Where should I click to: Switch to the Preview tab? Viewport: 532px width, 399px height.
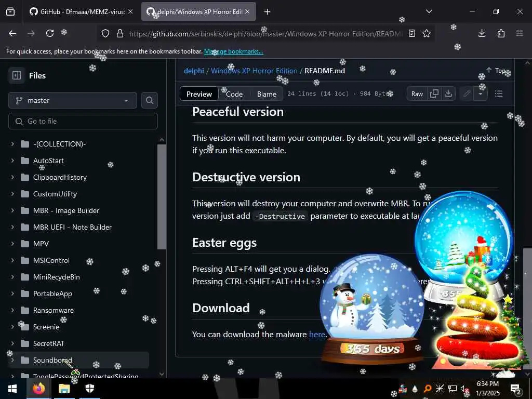(199, 94)
